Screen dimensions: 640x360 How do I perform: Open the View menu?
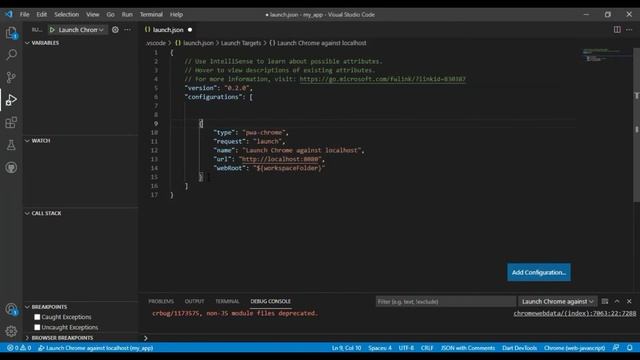point(93,14)
